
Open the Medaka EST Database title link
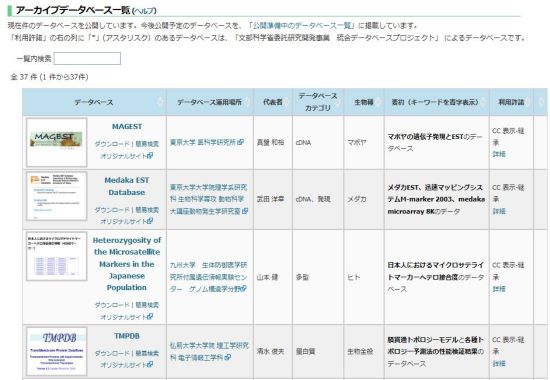(127, 186)
